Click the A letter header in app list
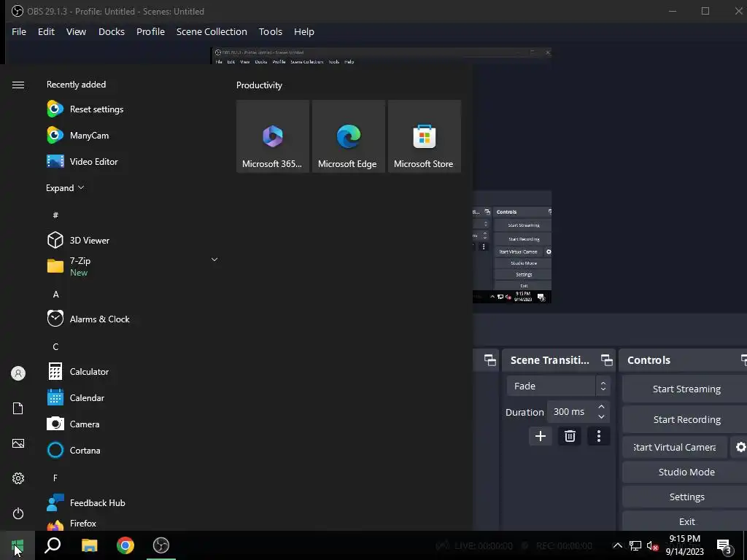747x560 pixels. tap(55, 295)
